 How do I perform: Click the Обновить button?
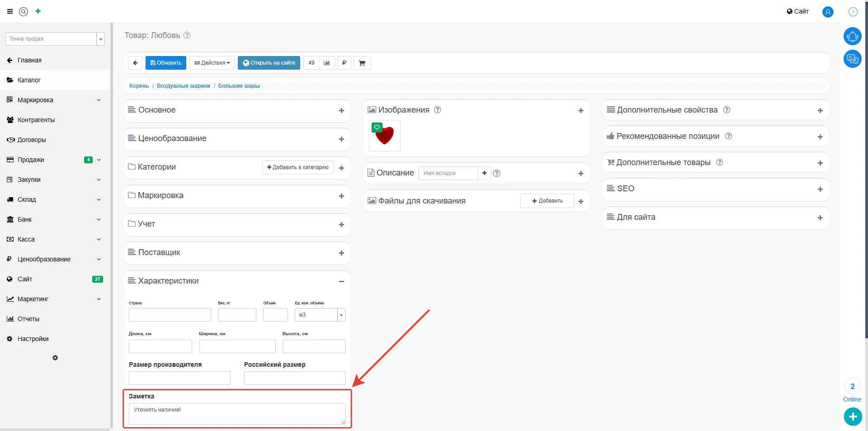166,63
